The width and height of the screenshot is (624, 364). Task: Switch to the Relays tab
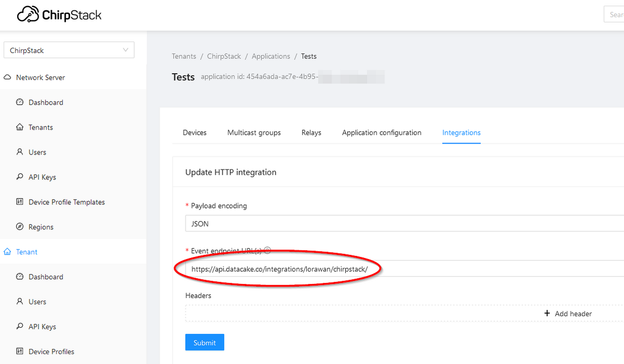(x=311, y=133)
